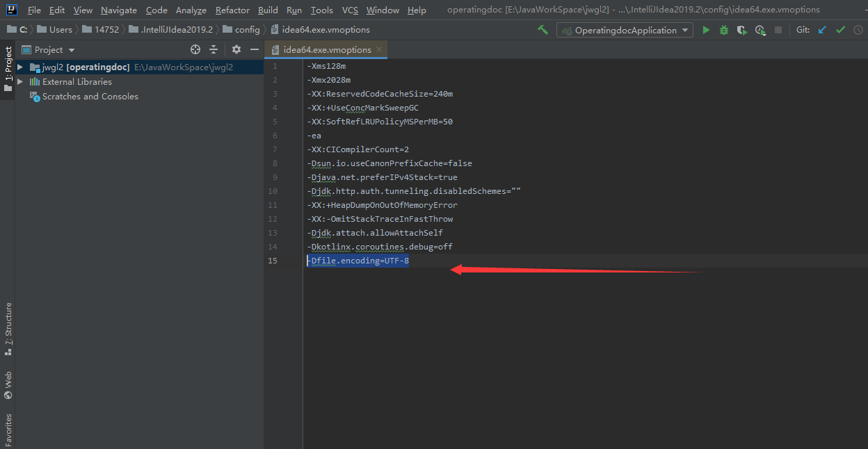Commit changes via the checkmark icon
The width and height of the screenshot is (868, 449).
click(x=839, y=30)
